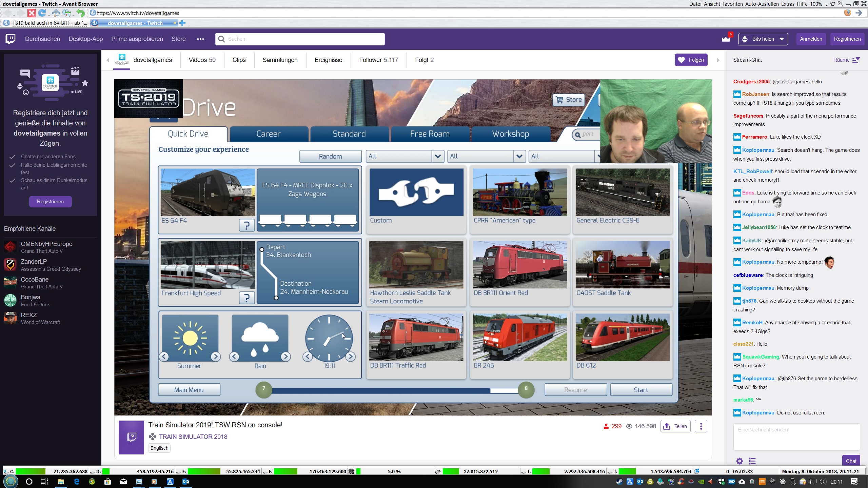The image size is (868, 488).
Task: Click the Twitch logo home icon
Action: coord(11,39)
